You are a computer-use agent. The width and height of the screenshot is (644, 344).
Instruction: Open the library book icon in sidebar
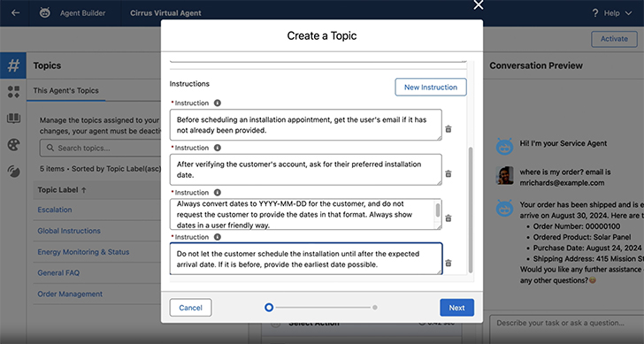tap(13, 118)
